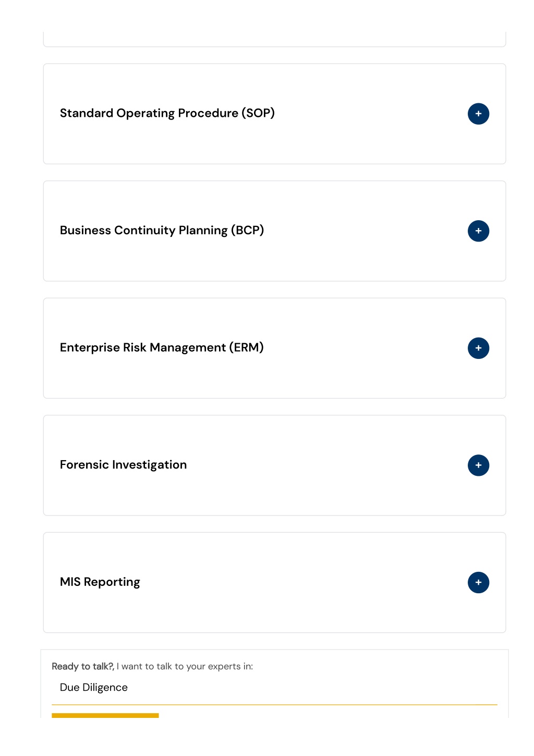This screenshot has width=534, height=756.
Task: Click the partially visible card at top
Action: [x=274, y=39]
